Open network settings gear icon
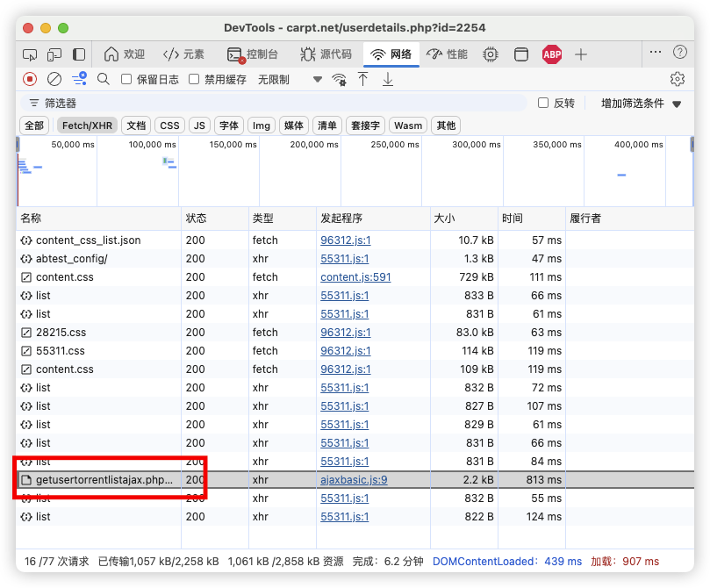The height and width of the screenshot is (588, 710). [x=677, y=79]
